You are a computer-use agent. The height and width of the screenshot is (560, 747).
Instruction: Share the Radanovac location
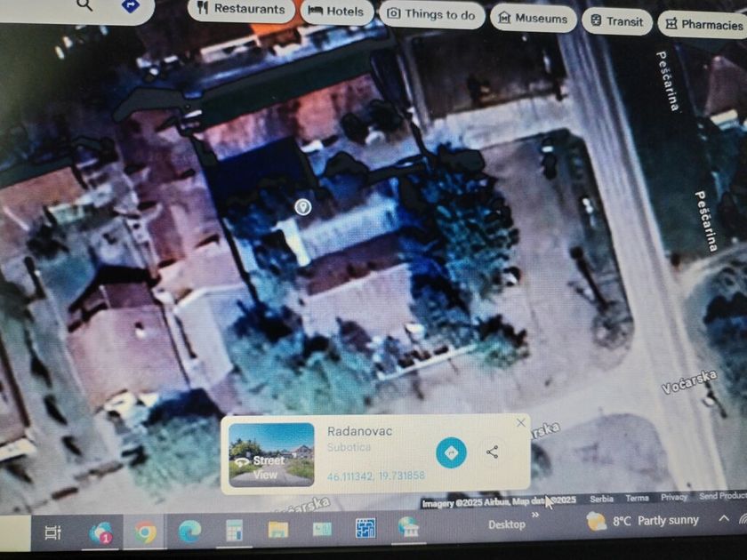492,452
